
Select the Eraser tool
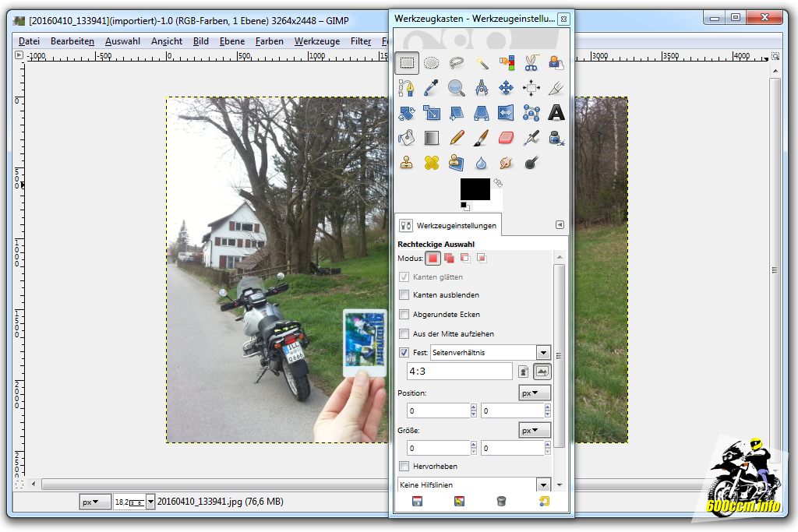[x=507, y=139]
